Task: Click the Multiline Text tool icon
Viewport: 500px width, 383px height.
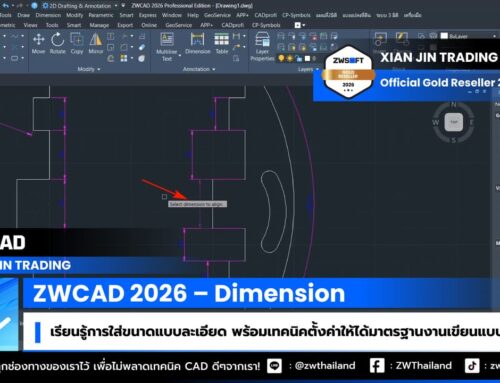Action: pos(167,40)
